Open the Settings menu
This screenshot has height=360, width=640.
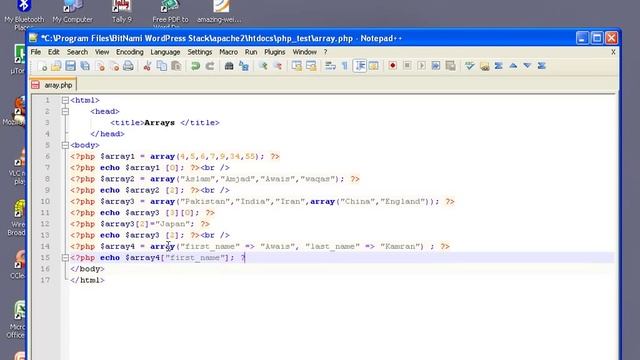[200, 52]
